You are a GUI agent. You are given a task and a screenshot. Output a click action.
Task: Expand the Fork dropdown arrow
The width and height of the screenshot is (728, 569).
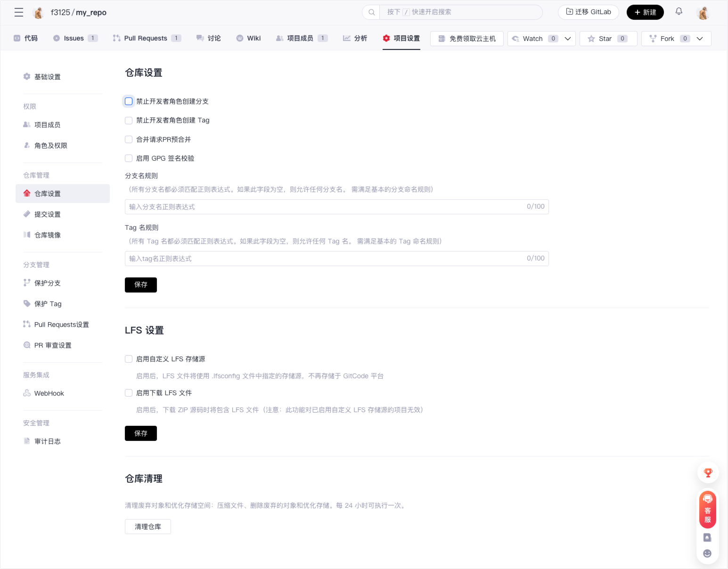tap(700, 39)
